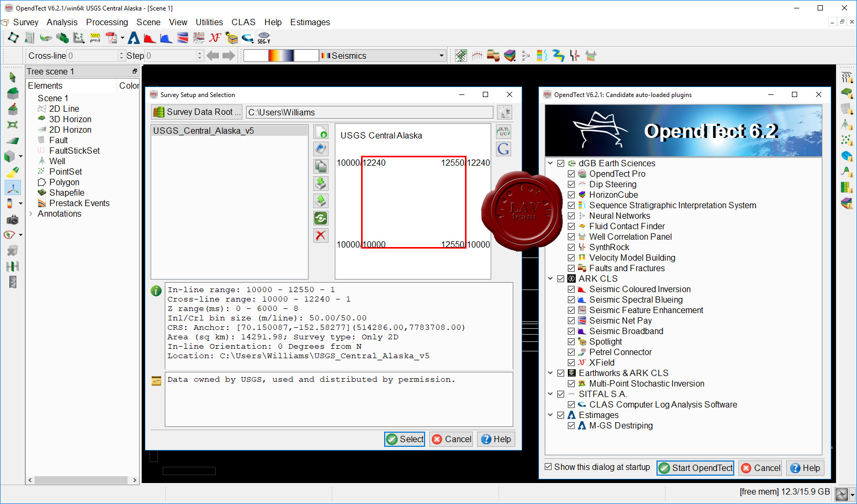
Task: Click the Spotlight toolbar icon
Action: (x=231, y=38)
